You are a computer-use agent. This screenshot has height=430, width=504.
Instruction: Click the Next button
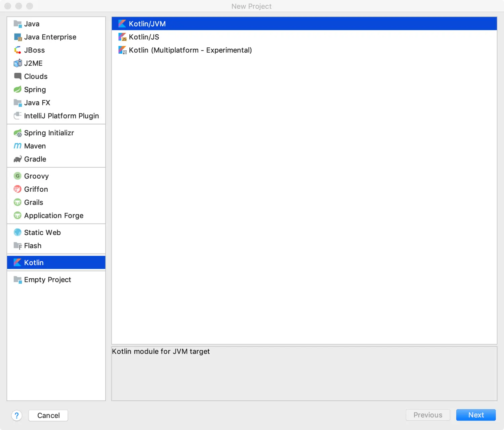[476, 415]
